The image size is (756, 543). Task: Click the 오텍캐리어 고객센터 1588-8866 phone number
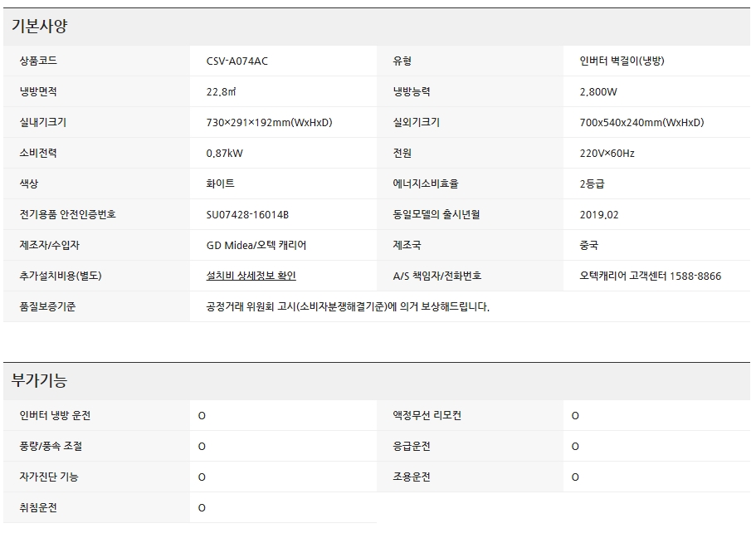[x=650, y=276]
